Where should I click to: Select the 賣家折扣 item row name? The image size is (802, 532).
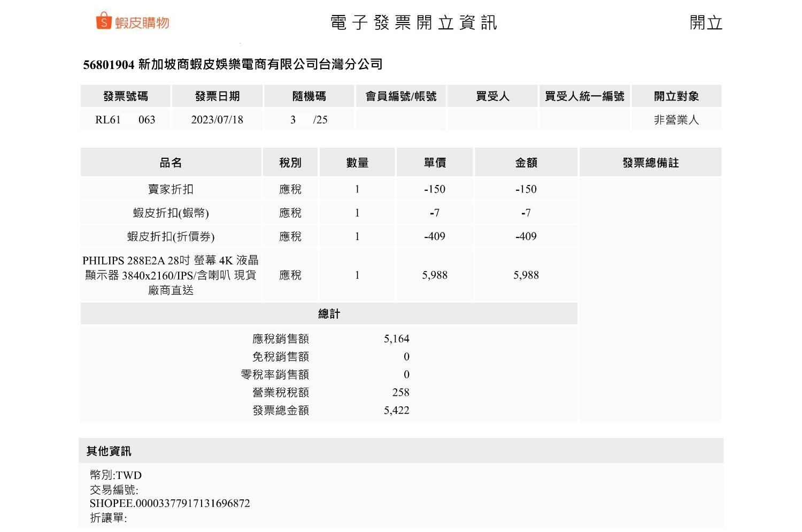pos(171,189)
